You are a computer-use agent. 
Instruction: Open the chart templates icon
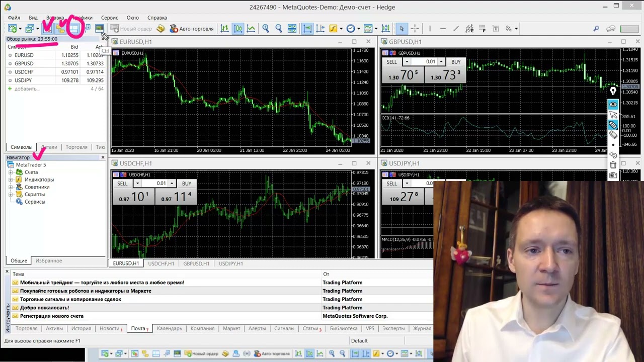[x=368, y=29]
